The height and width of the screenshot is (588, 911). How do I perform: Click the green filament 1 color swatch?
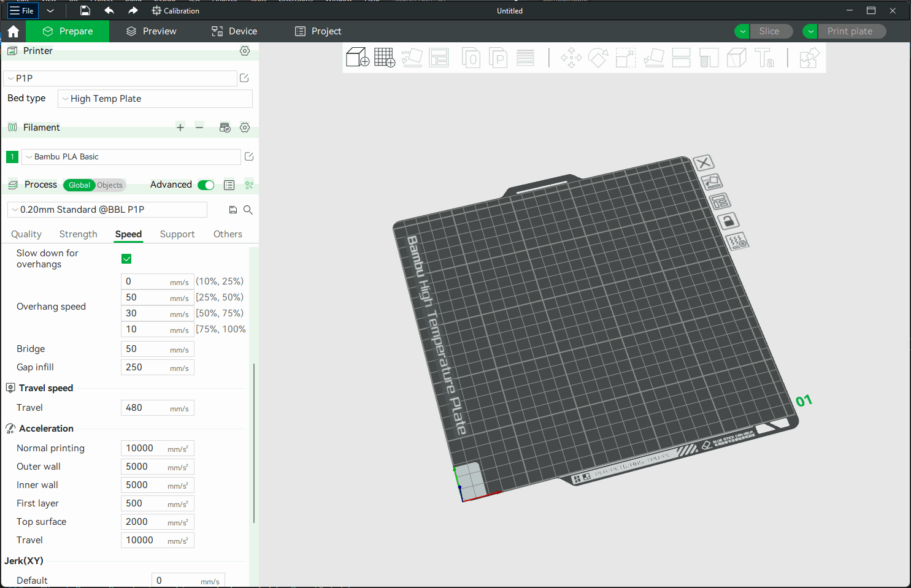tap(12, 157)
